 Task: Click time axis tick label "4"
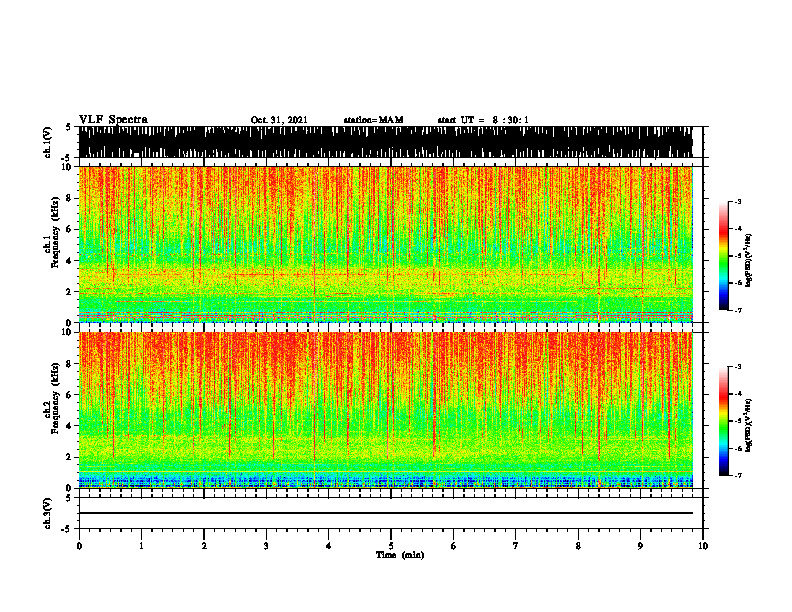(x=329, y=546)
